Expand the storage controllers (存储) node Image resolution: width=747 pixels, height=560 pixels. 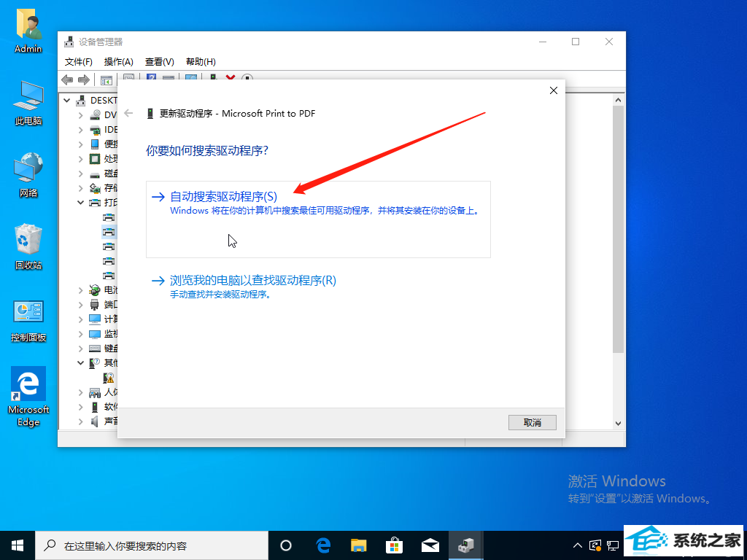click(x=81, y=187)
